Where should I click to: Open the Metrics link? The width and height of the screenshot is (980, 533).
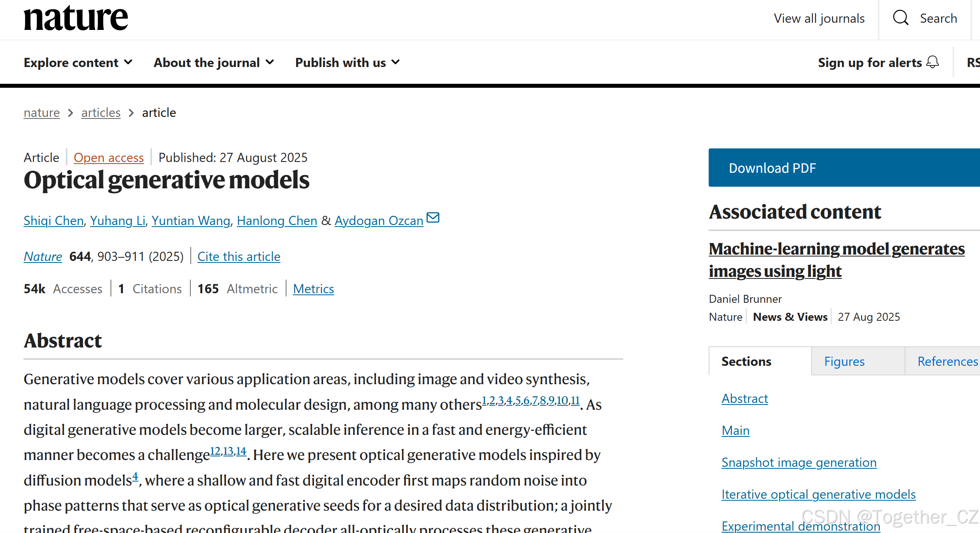[313, 289]
